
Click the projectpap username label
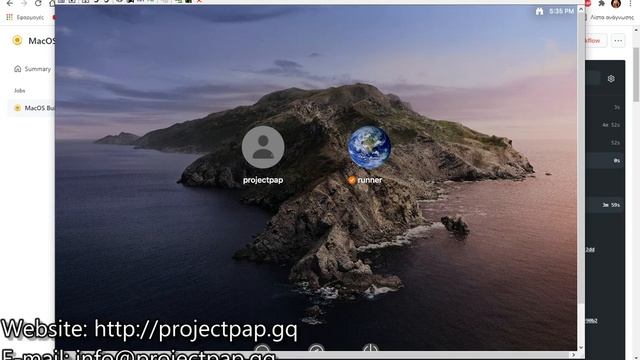263,180
